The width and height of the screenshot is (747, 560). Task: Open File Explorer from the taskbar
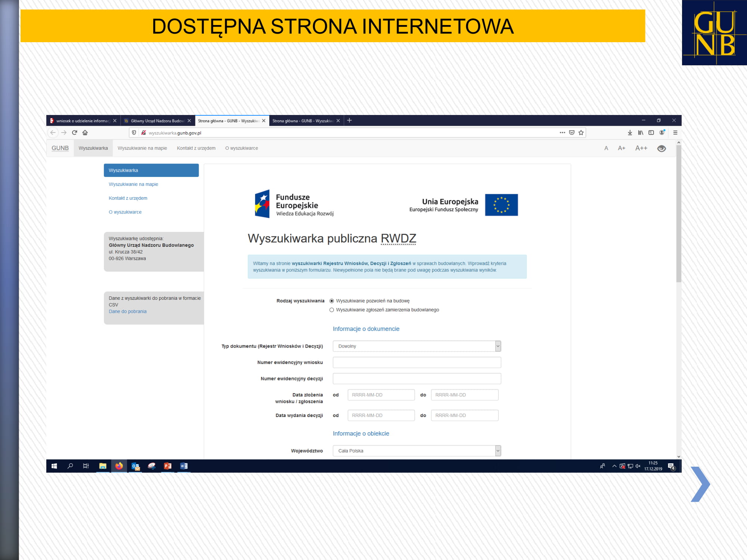click(103, 466)
